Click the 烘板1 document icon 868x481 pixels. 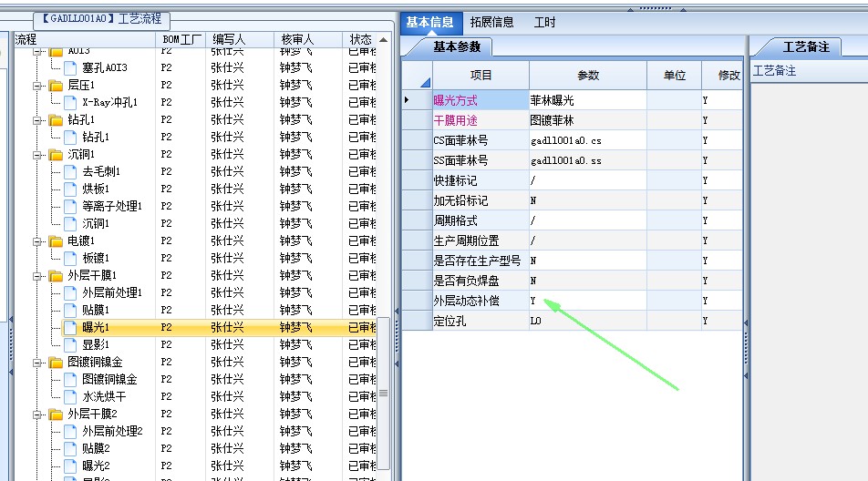pos(70,189)
